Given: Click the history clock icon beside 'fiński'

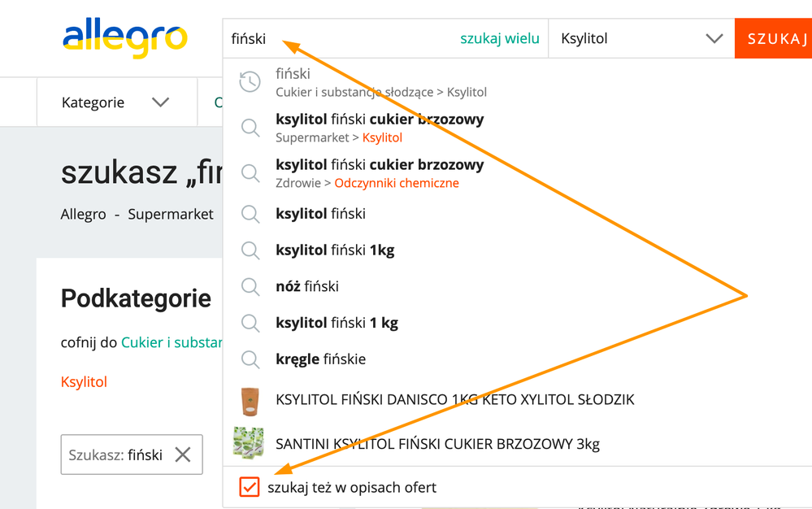Looking at the screenshot, I should tap(250, 82).
